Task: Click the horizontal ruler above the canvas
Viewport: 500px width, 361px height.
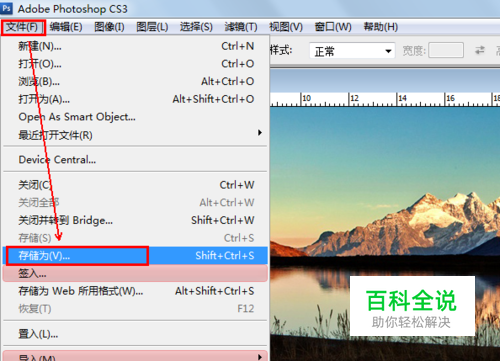Action: 385,99
